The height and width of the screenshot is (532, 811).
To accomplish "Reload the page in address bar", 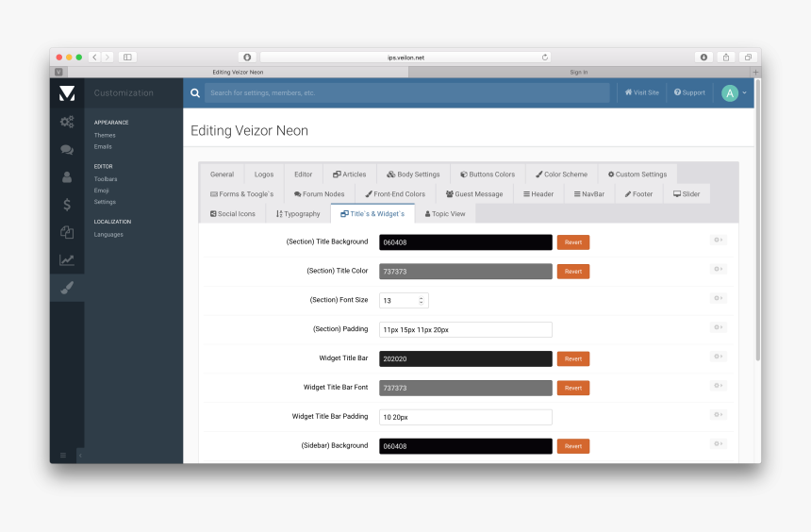I will pyautogui.click(x=545, y=58).
